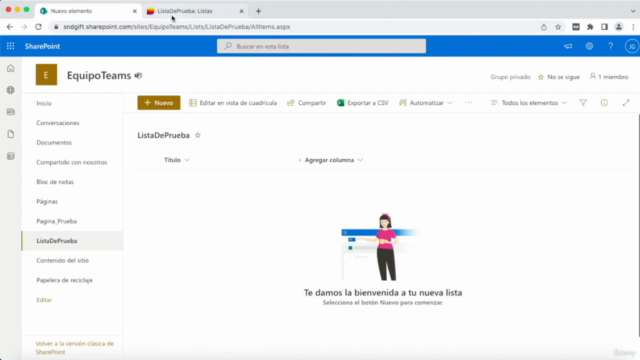This screenshot has width=640, height=360.
Task: Open the browser profile icon
Action: pos(619,27)
